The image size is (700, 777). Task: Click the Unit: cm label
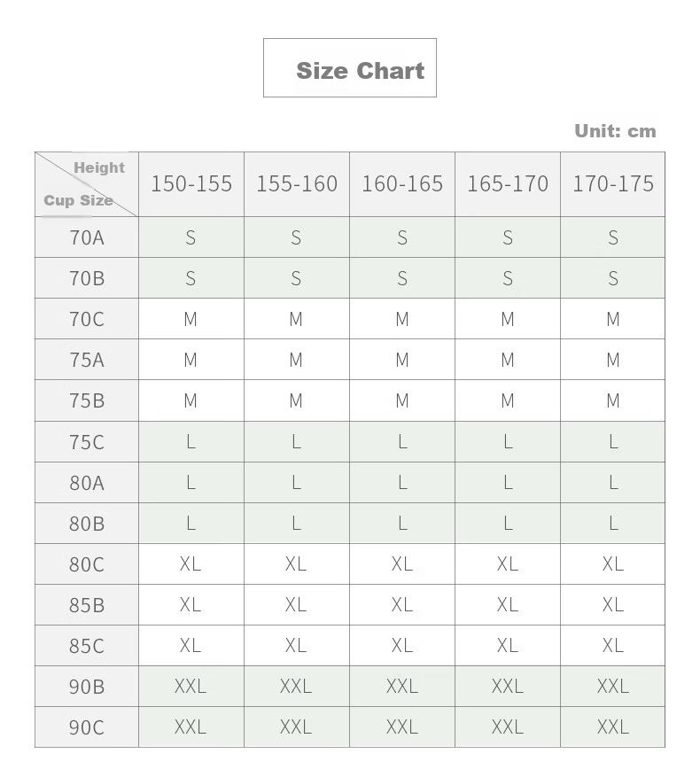(x=615, y=131)
